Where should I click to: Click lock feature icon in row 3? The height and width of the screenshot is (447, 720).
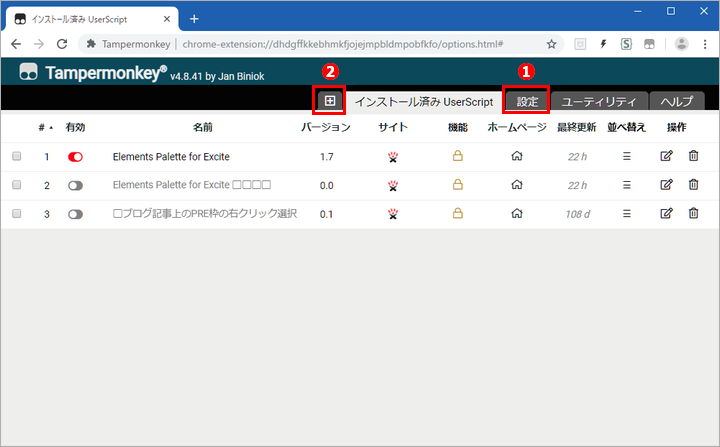click(x=458, y=213)
